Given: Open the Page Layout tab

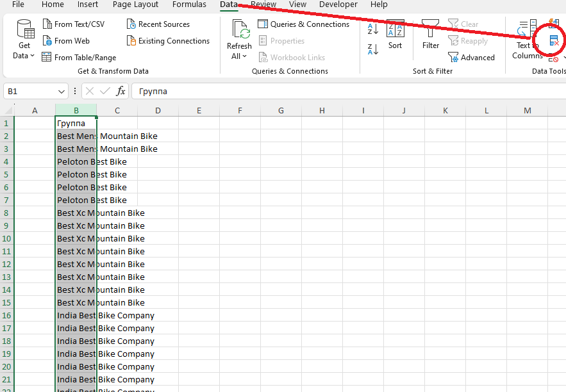Looking at the screenshot, I should pyautogui.click(x=135, y=4).
